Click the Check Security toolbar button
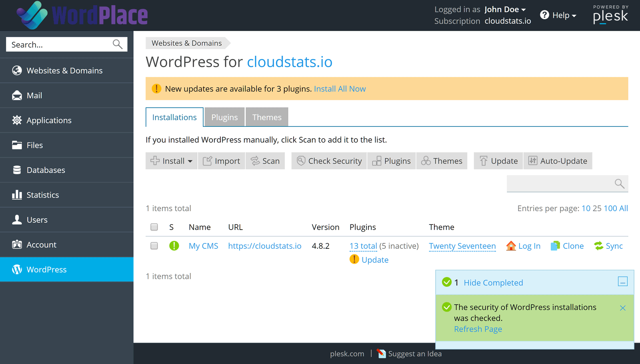This screenshot has height=364, width=640. 329,161
